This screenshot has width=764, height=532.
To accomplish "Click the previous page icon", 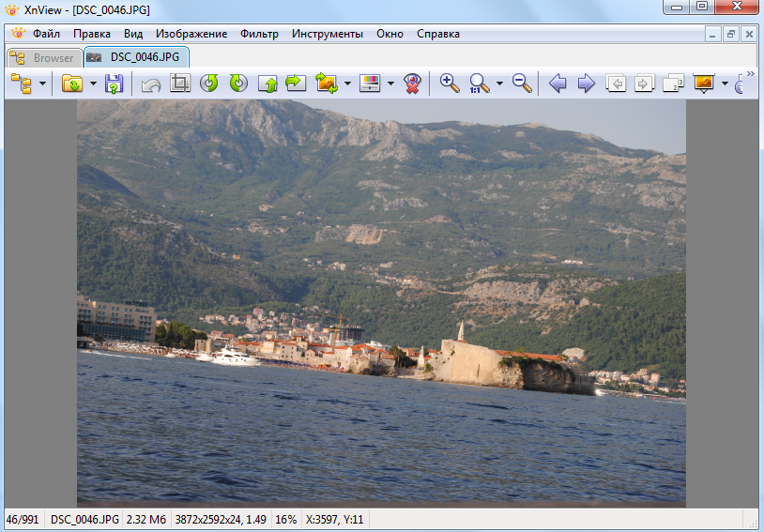I will tap(616, 84).
